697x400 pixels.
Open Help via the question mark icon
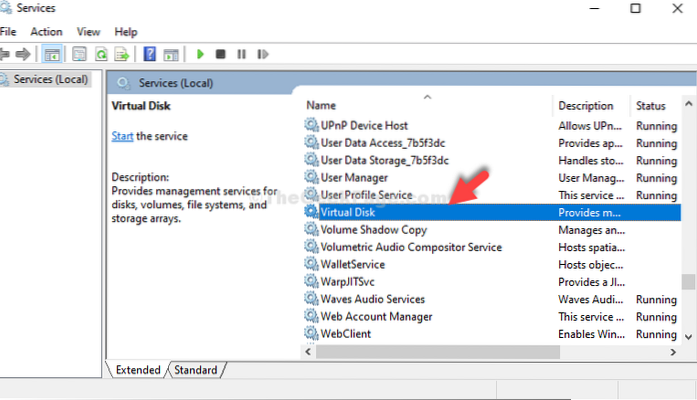pyautogui.click(x=149, y=54)
